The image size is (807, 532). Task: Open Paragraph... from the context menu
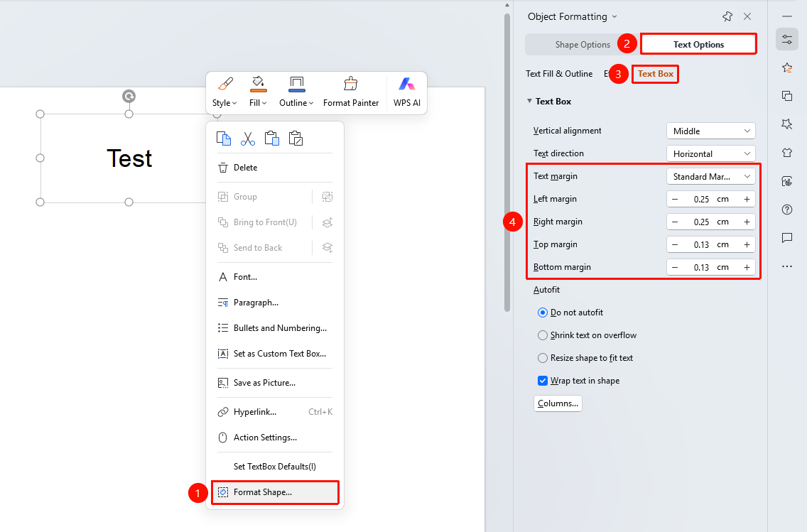[x=275, y=303]
